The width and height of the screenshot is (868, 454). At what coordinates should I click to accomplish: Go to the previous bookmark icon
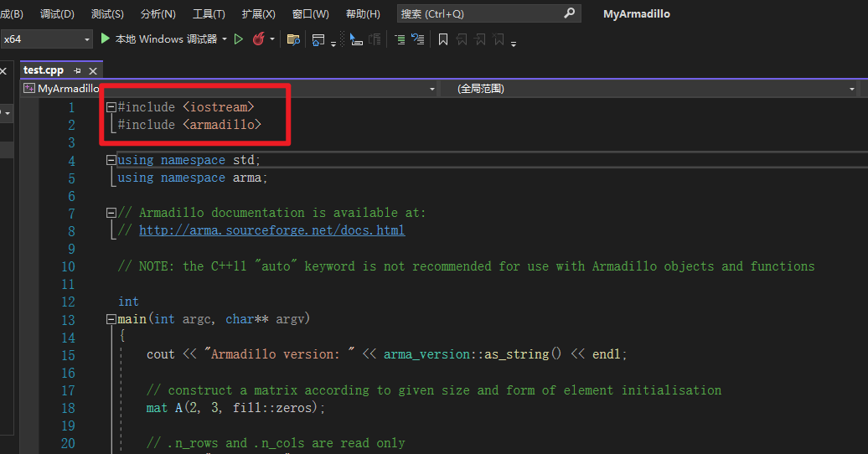click(462, 39)
